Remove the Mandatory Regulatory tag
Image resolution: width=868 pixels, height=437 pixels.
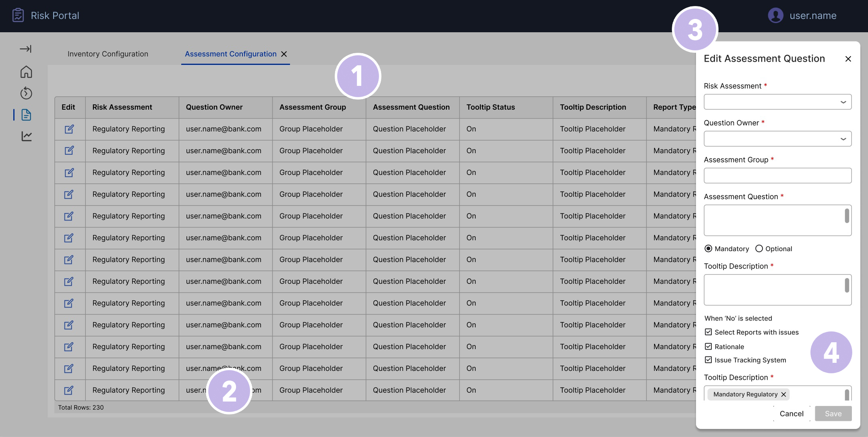(x=783, y=394)
